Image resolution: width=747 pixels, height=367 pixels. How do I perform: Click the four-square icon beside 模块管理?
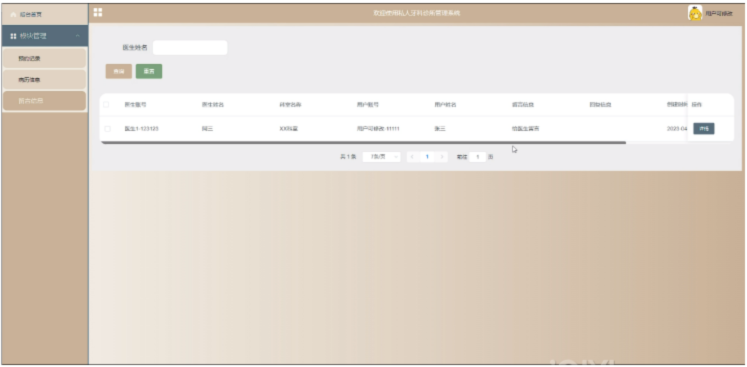coord(13,36)
